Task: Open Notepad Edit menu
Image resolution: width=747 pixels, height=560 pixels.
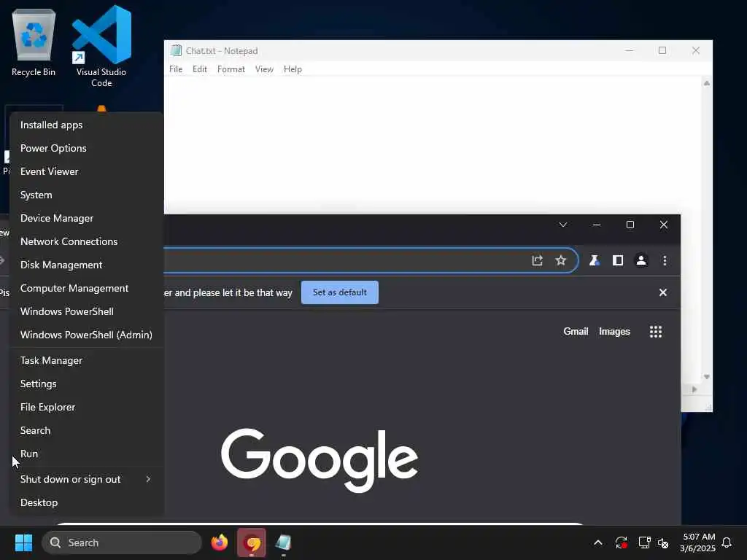Action: [x=200, y=69]
